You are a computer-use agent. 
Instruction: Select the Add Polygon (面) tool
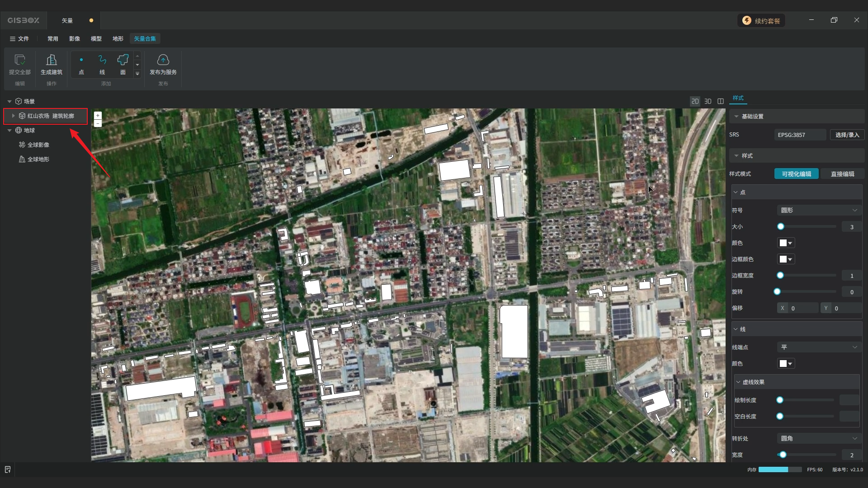pos(123,64)
